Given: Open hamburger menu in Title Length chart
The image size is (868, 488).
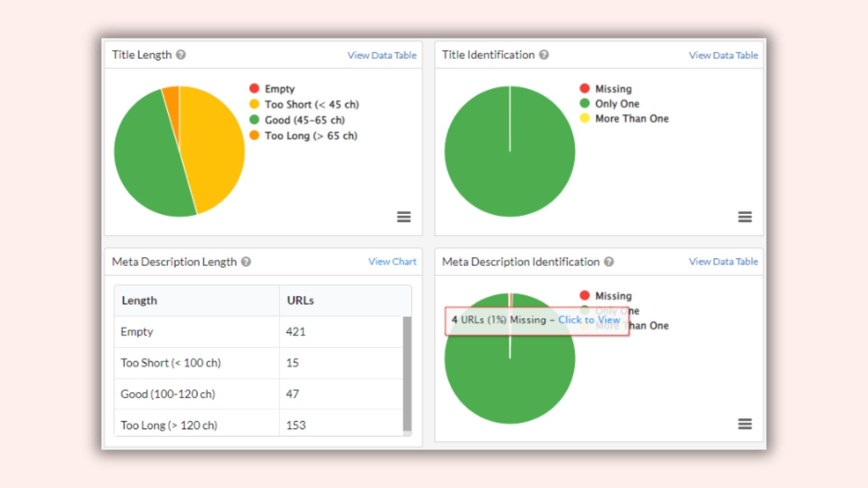Looking at the screenshot, I should point(404,217).
